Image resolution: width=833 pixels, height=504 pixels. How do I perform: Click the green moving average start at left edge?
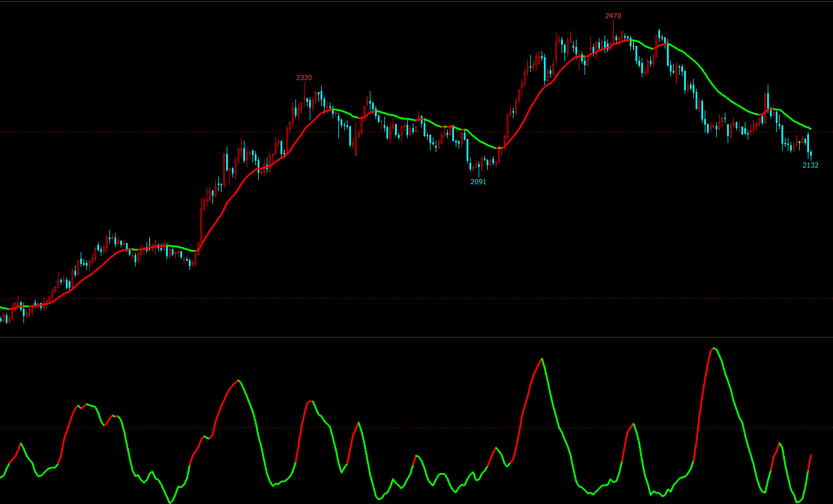[2, 308]
